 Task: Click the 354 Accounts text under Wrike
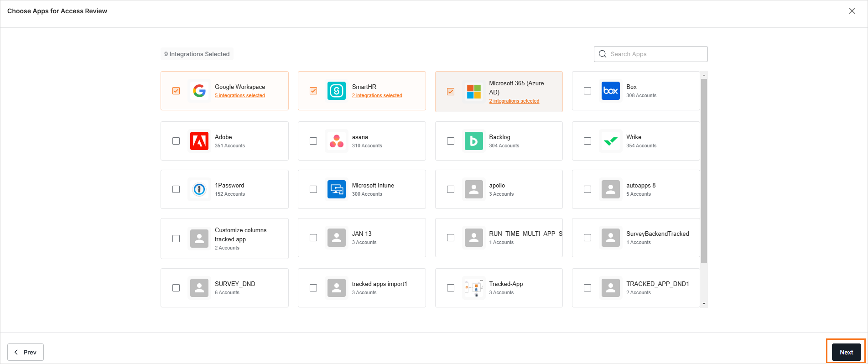[641, 146]
